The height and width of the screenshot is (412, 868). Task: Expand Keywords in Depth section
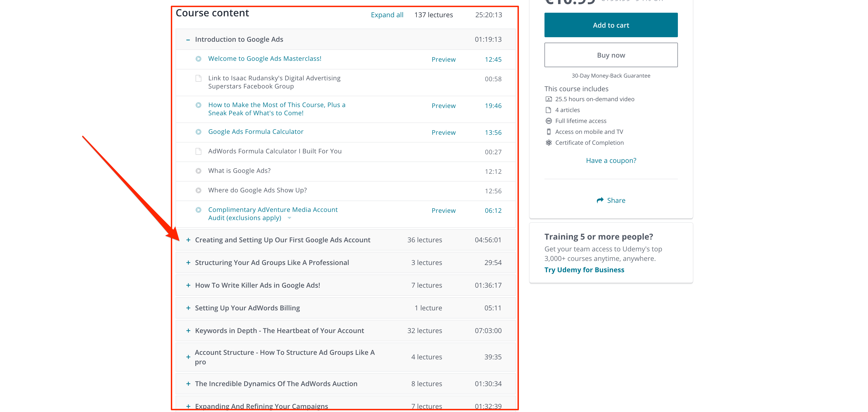point(188,331)
